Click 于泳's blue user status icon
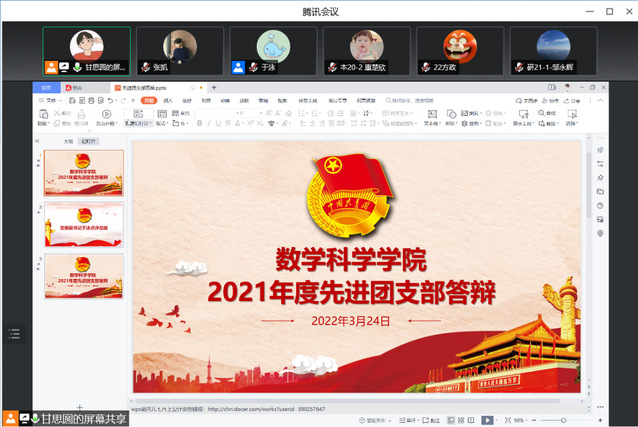The width and height of the screenshot is (638, 427). coord(238,67)
